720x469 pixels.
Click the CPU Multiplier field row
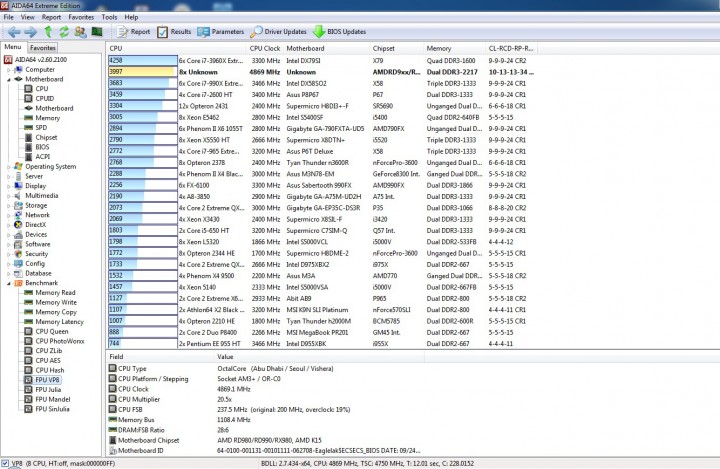264,399
